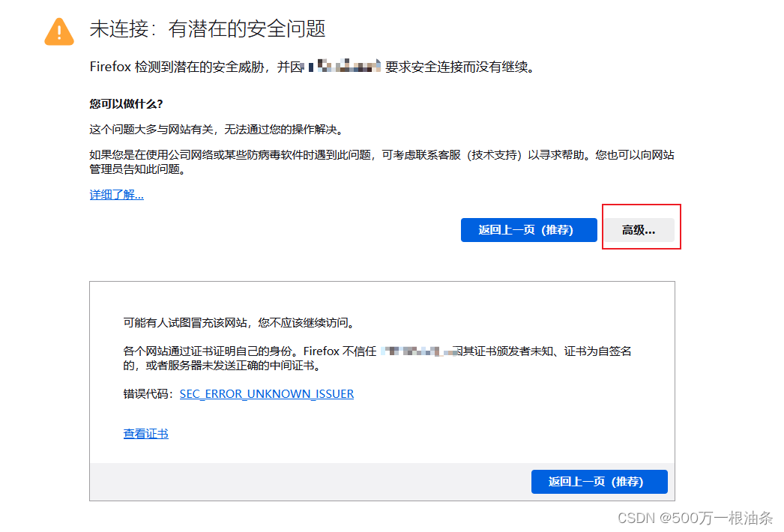
Task: Open the 高级... advanced options button
Action: (x=639, y=230)
